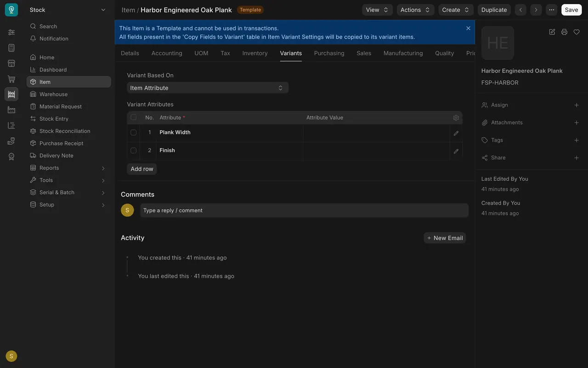Open the user avatar at the bottom left
Image resolution: width=588 pixels, height=368 pixels.
click(x=11, y=356)
